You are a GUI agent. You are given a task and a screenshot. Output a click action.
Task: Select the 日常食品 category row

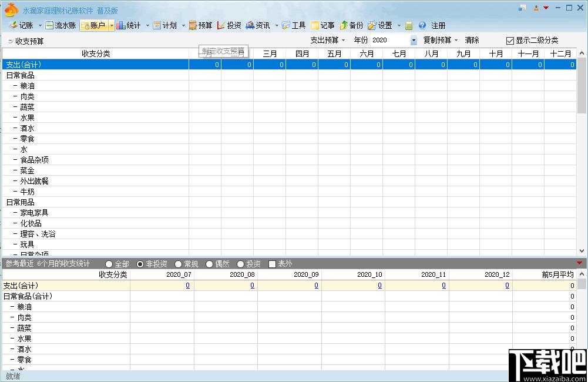(x=289, y=75)
